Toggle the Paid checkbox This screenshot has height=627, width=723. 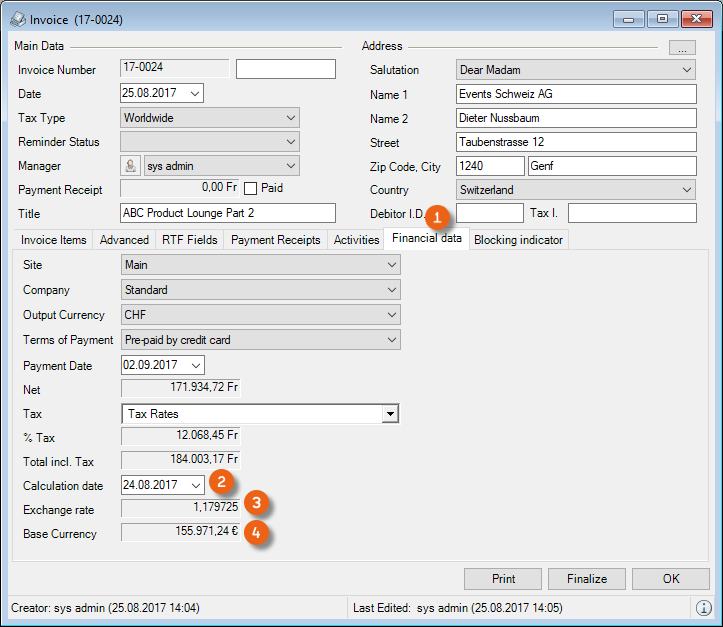[x=251, y=188]
